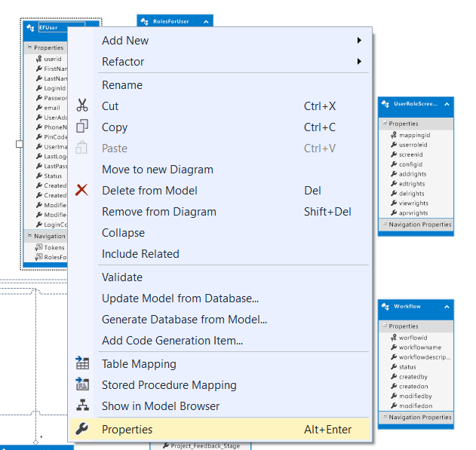The image size is (476, 450).
Task: Collapse Properties section in Workflow entity
Action: [x=384, y=326]
